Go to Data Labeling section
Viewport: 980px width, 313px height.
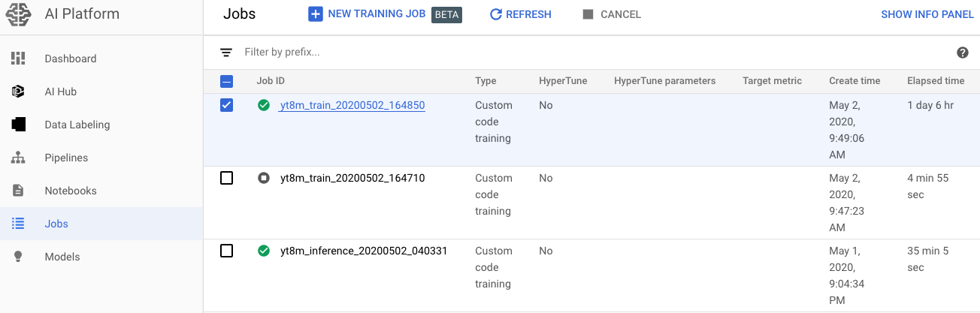[101, 125]
